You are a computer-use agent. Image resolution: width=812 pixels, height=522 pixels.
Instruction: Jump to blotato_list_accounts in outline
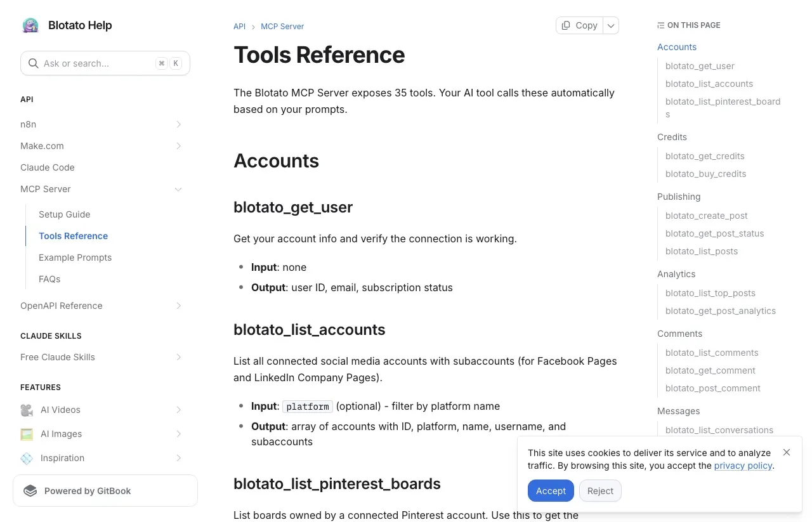pos(709,84)
